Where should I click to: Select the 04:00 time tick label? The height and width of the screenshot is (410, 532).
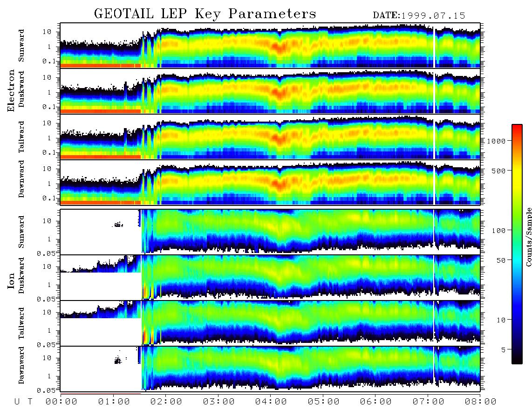point(271,402)
